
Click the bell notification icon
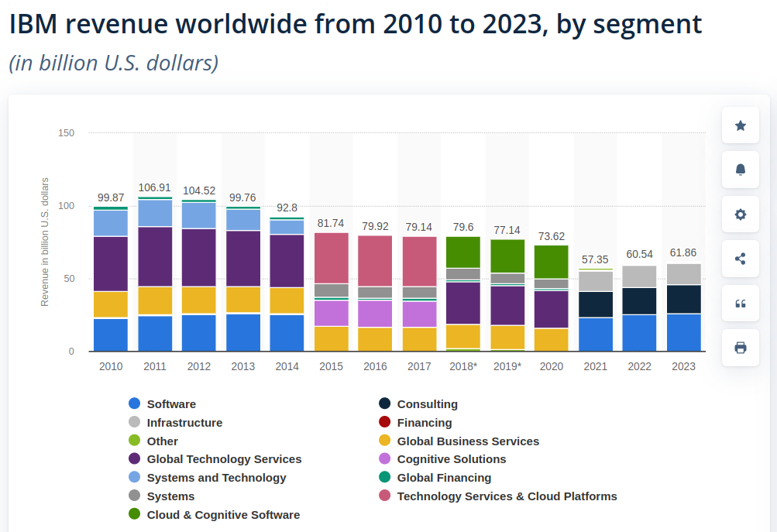741,170
